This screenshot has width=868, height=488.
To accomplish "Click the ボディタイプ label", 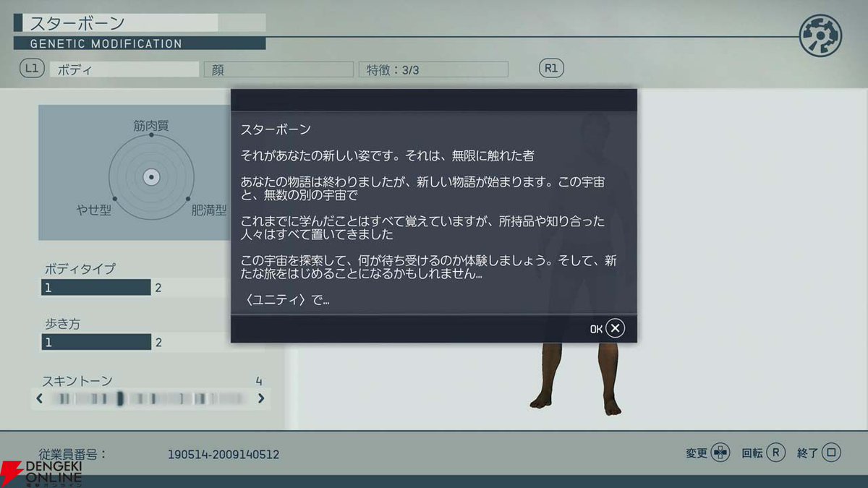I will (79, 269).
